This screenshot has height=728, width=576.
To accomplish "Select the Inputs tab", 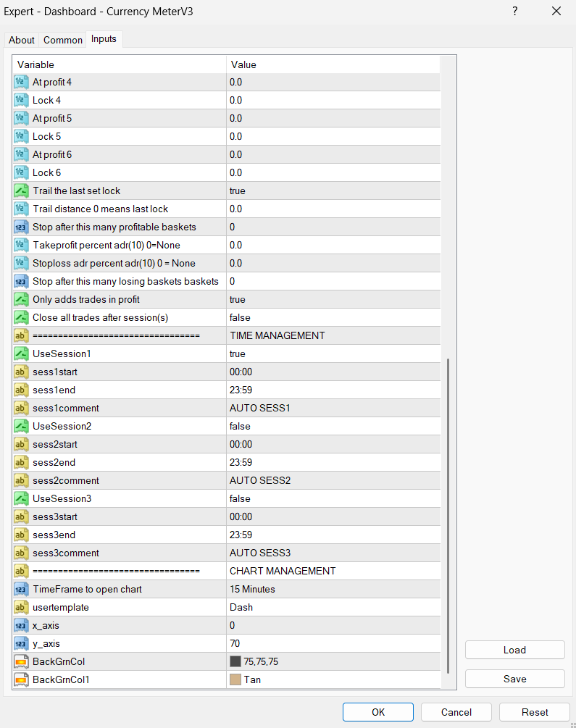I will (x=104, y=39).
